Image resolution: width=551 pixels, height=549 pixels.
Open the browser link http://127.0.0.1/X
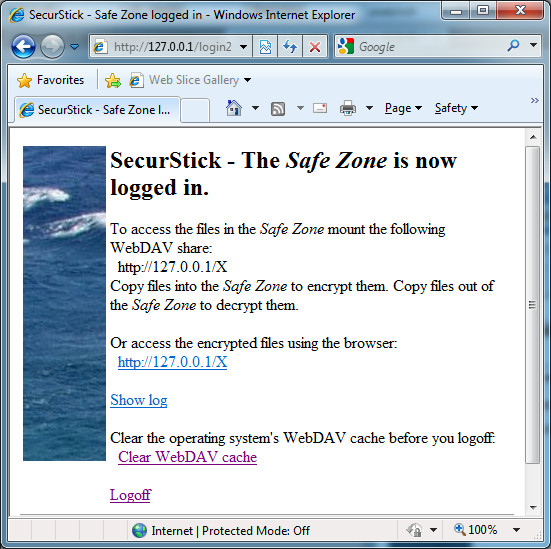[172, 362]
